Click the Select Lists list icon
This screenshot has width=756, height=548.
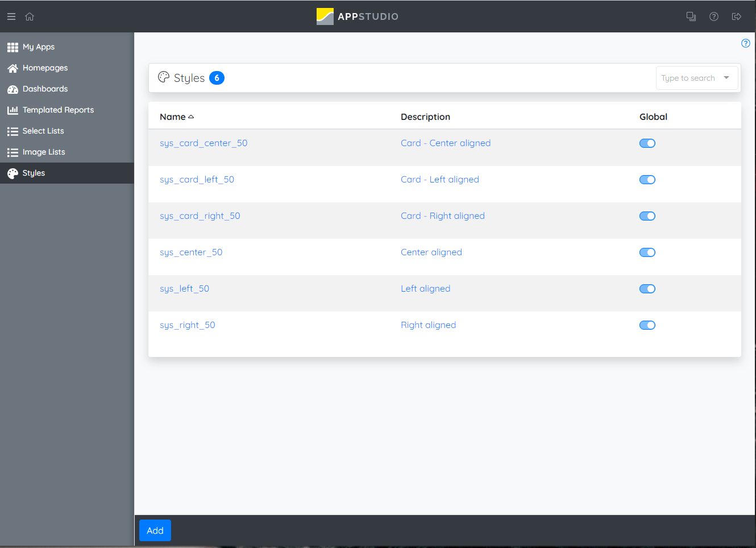[x=13, y=131]
